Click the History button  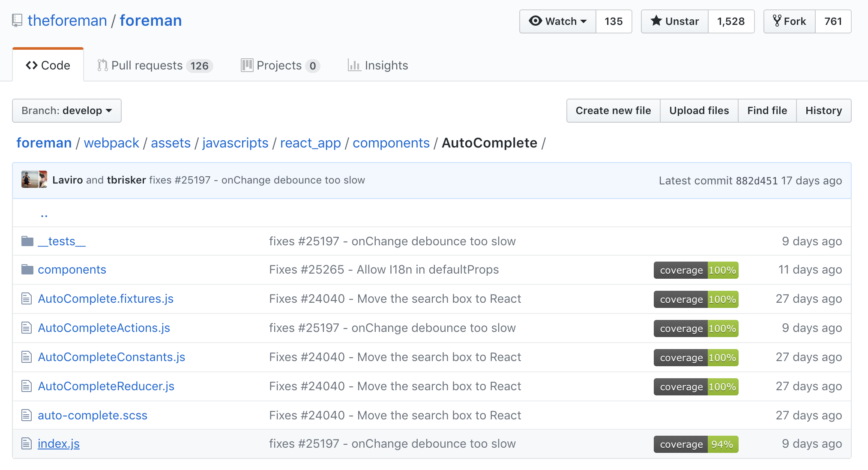[x=823, y=111]
